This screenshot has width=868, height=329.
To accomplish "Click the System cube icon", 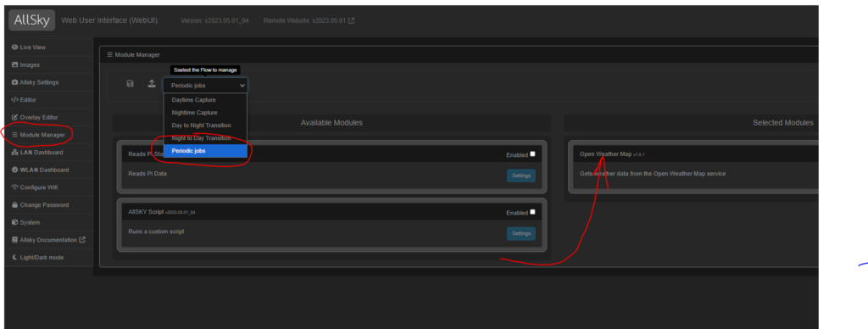I will [15, 223].
